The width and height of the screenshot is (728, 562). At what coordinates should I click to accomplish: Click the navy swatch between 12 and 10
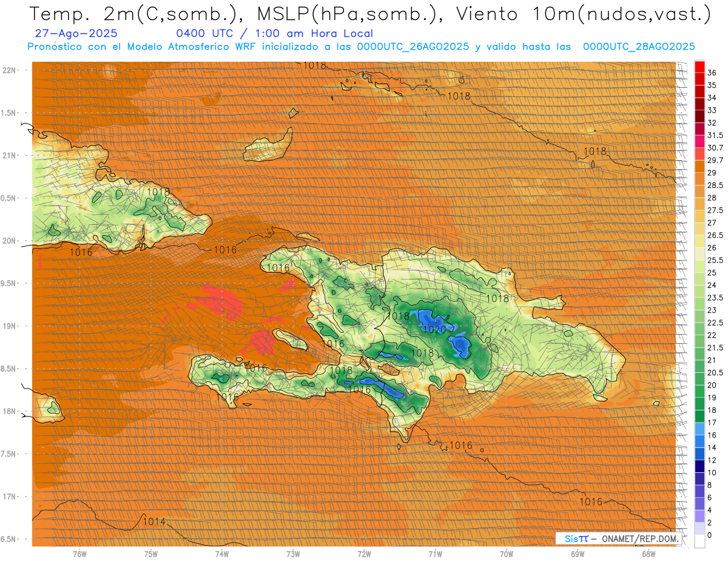click(699, 466)
